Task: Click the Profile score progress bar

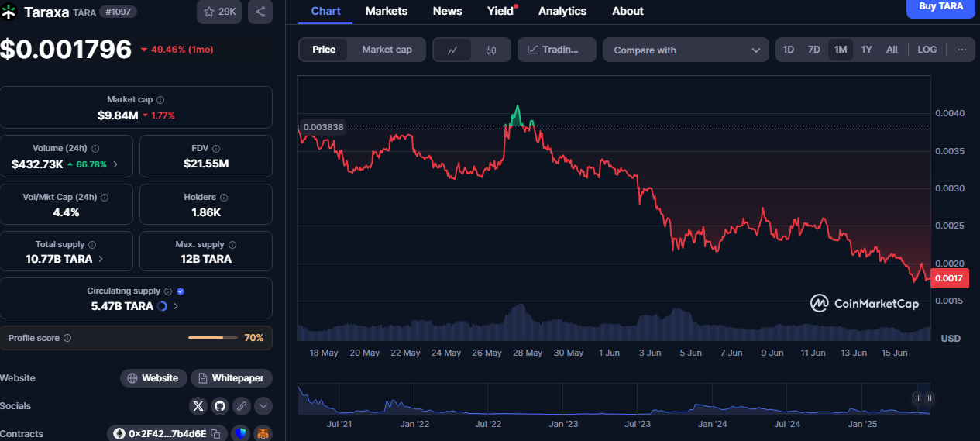Action: pos(213,338)
